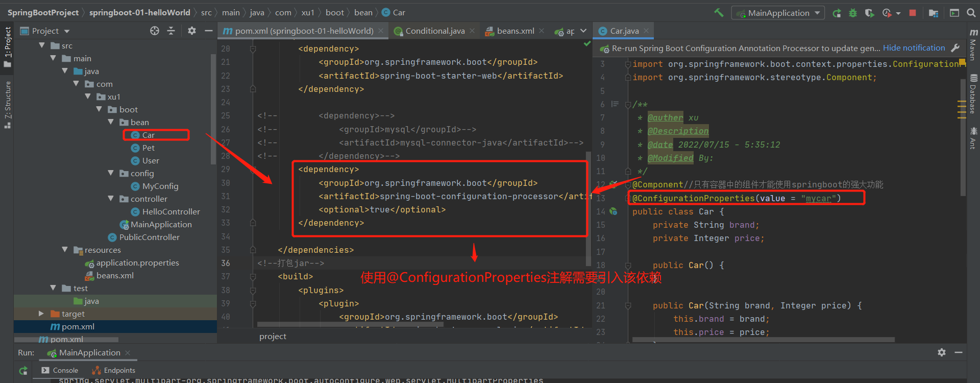The height and width of the screenshot is (383, 980).
Task: Open Project Structure dialog icon
Action: point(934,13)
